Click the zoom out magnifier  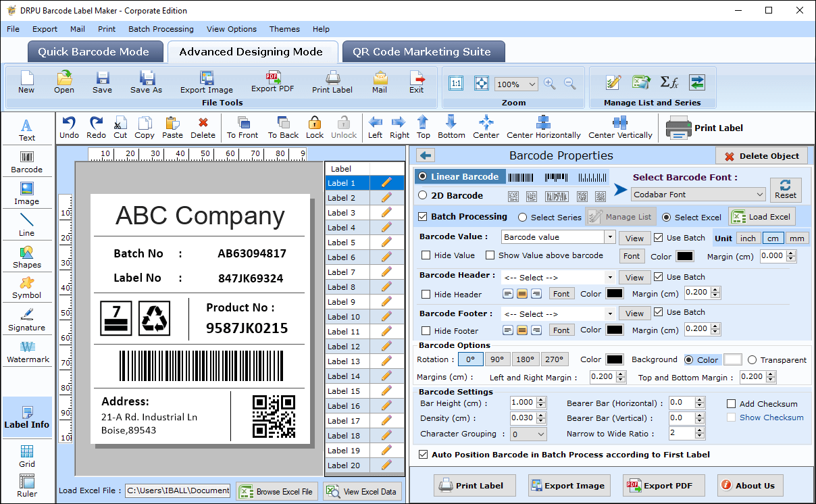click(570, 84)
